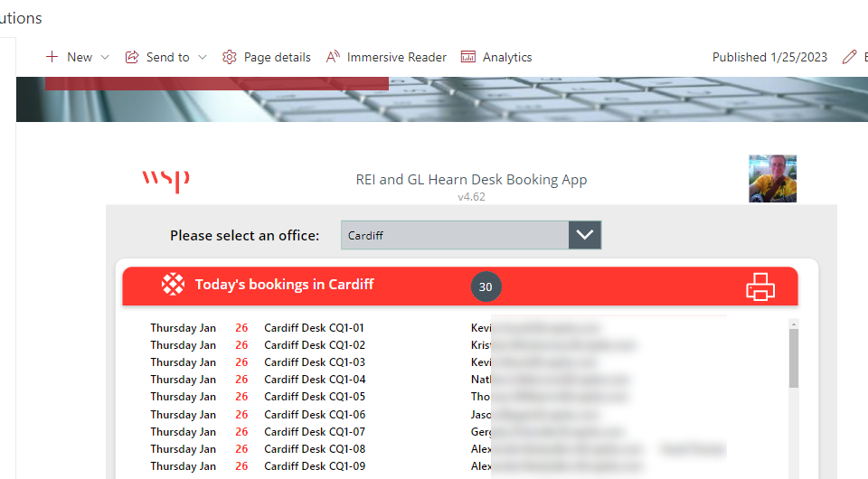Click the Analytics chart icon
Screen dimensions: 868x479
(x=468, y=57)
